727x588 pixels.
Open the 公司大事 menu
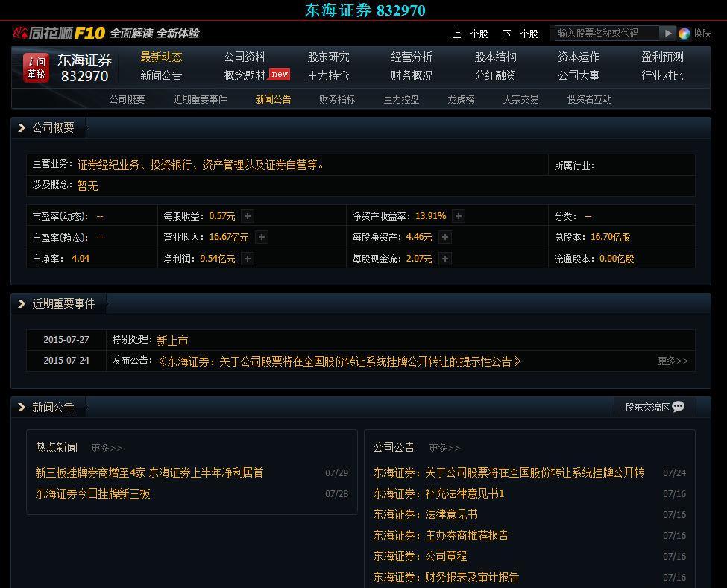579,75
